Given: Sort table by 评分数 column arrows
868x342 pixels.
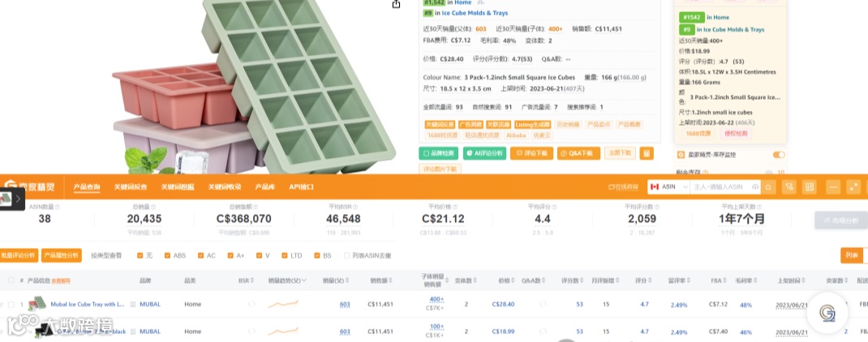Looking at the screenshot, I should pos(582,280).
